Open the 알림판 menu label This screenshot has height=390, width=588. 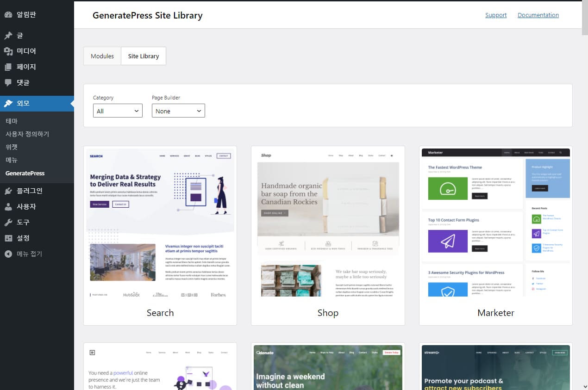pyautogui.click(x=26, y=15)
